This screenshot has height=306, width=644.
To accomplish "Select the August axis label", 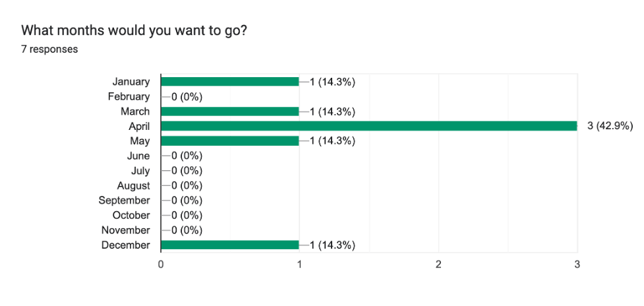I will 134,186.
